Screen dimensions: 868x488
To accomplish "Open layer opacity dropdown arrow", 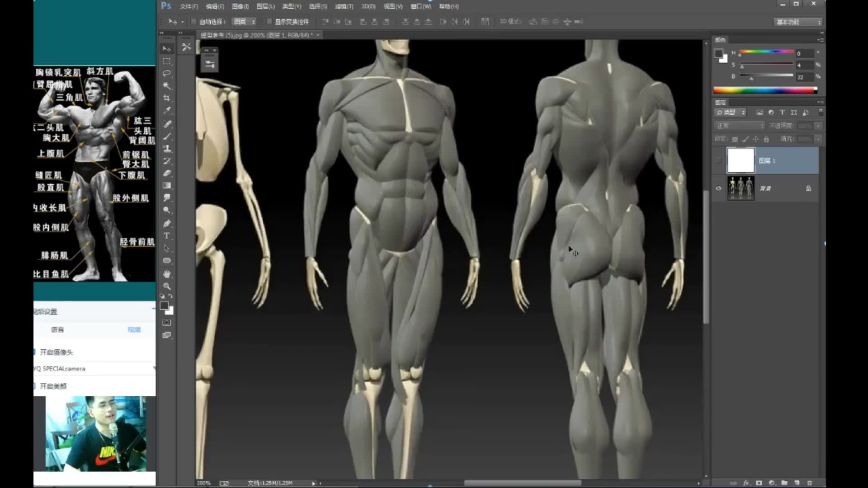I will [818, 126].
